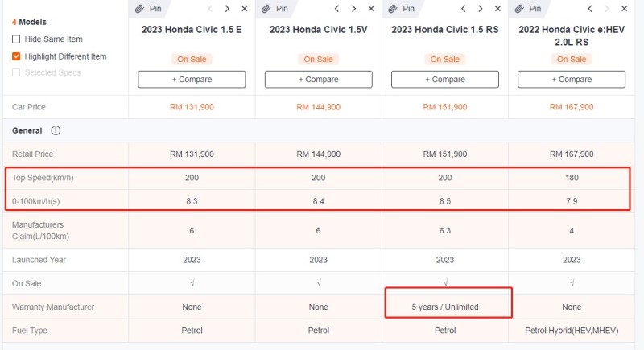Screen dimensions: 644x350
Task: Add Civic e:HEV with Compare button
Action: click(572, 79)
